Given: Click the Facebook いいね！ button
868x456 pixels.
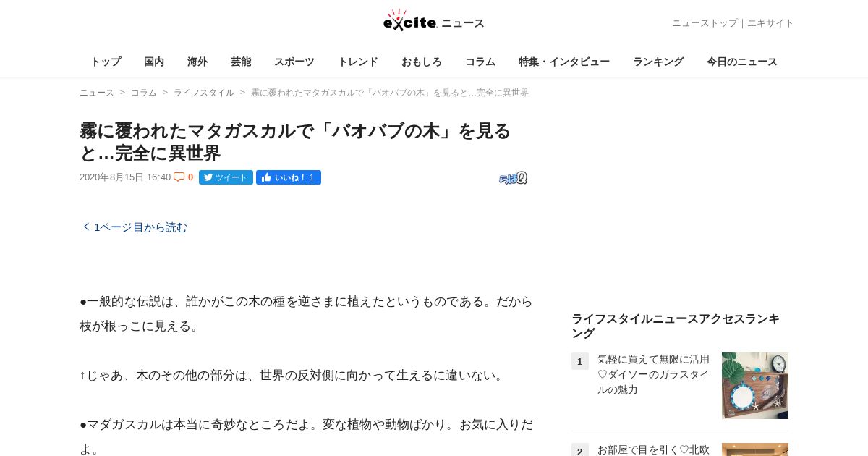Looking at the screenshot, I should pos(289,177).
